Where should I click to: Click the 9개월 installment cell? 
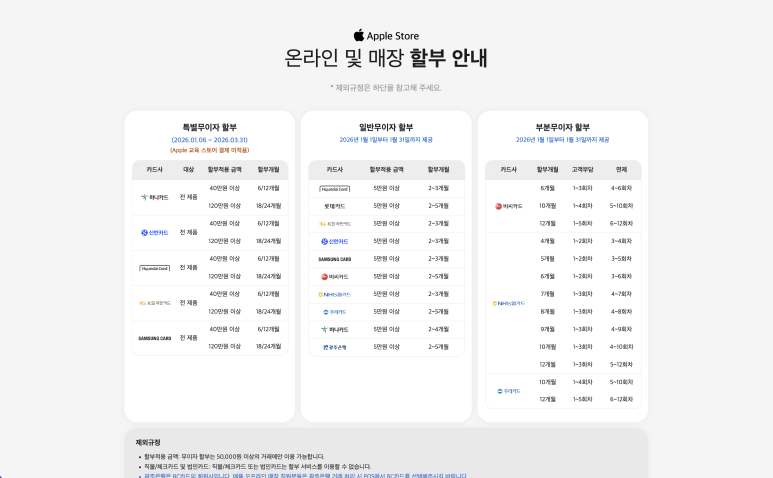547,329
